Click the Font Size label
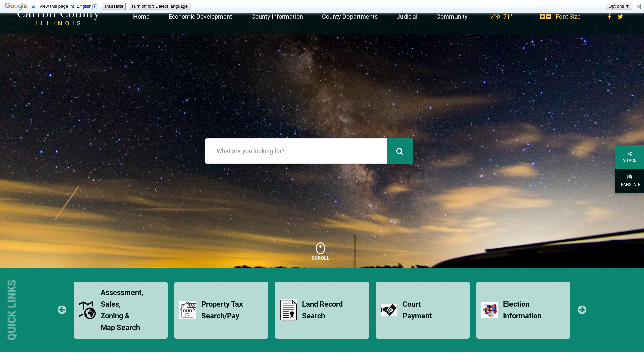 click(568, 17)
